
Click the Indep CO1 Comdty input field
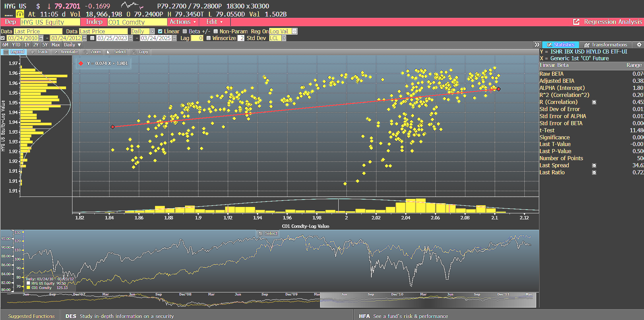click(137, 22)
